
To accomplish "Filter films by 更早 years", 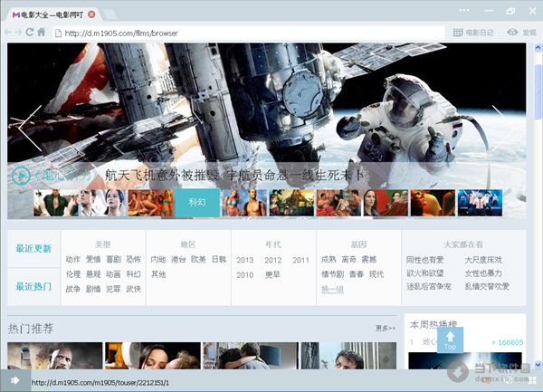I will pos(272,275).
